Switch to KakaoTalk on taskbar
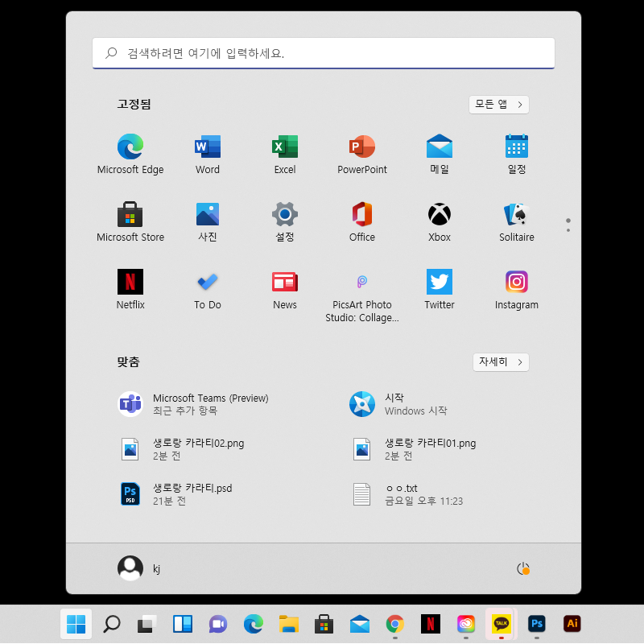Viewport: 644px width, 644px height. coord(502,624)
